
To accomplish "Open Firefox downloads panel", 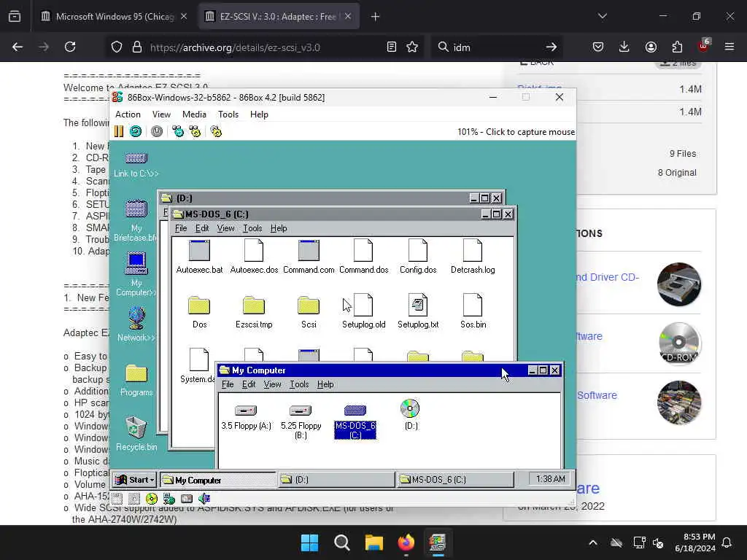I will 624,47.
